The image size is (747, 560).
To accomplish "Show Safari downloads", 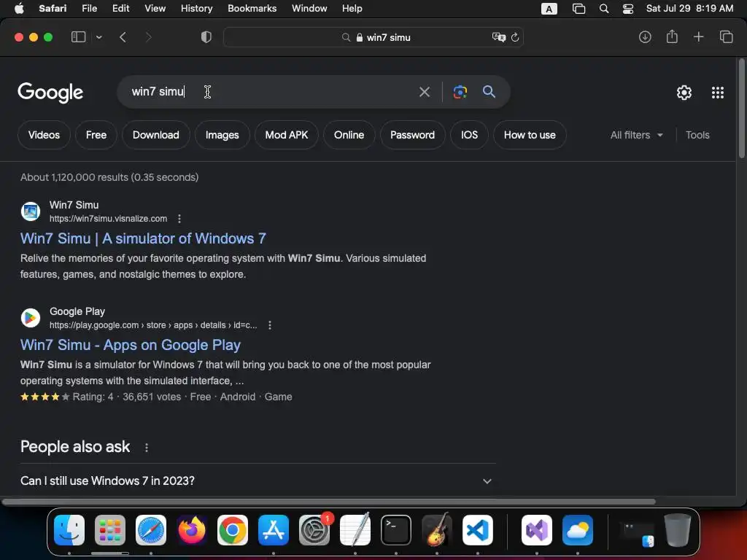I will tap(645, 37).
